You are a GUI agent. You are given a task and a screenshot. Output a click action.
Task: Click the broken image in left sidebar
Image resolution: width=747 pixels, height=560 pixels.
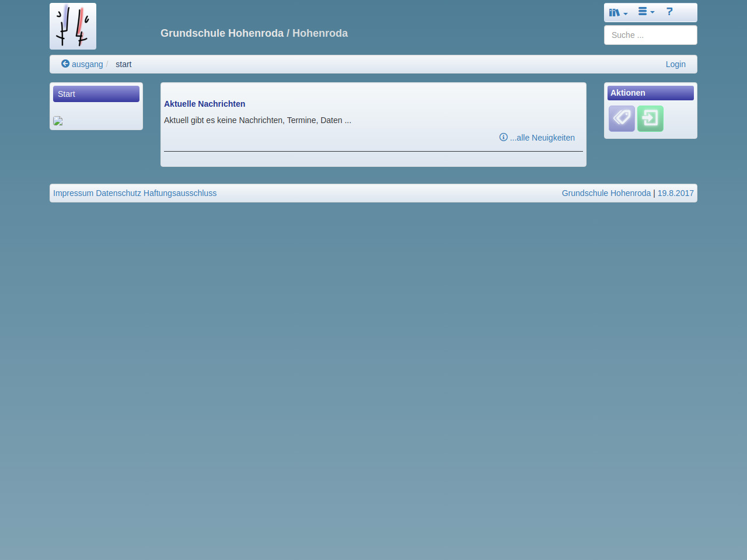(58, 121)
